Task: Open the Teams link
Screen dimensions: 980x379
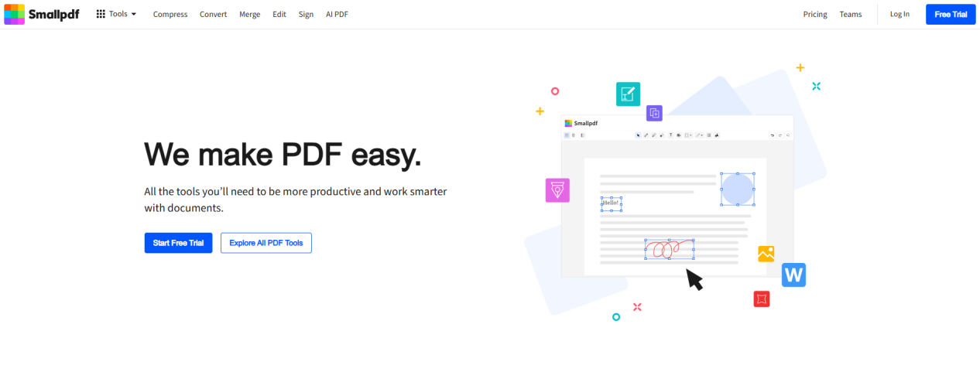Action: [851, 14]
